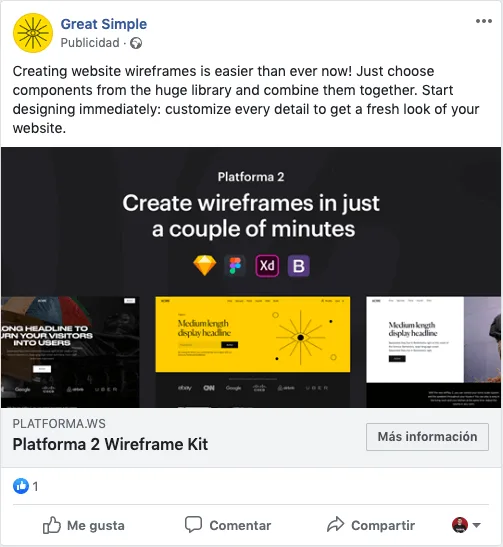This screenshot has width=503, height=547.
Task: Click the Comentar button
Action: (x=228, y=525)
